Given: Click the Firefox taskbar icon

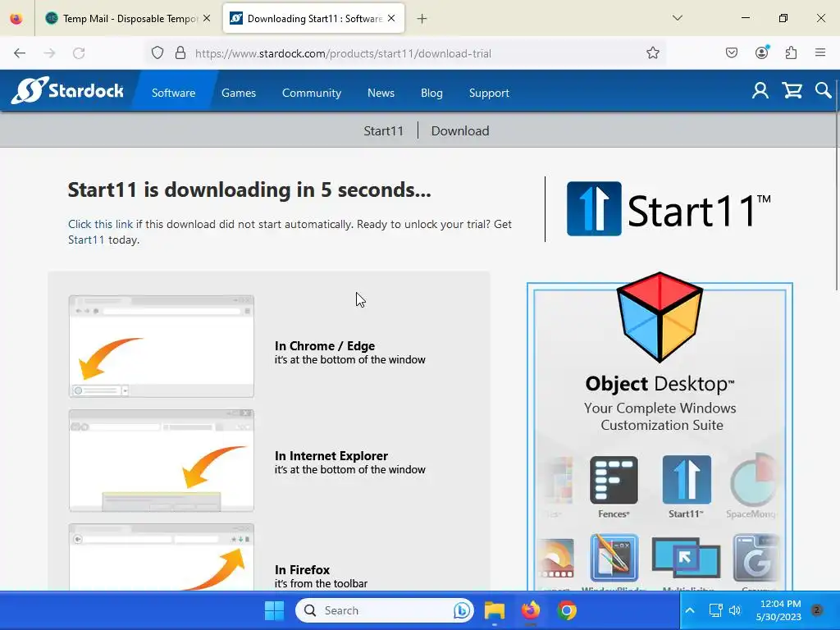Looking at the screenshot, I should coord(531,610).
